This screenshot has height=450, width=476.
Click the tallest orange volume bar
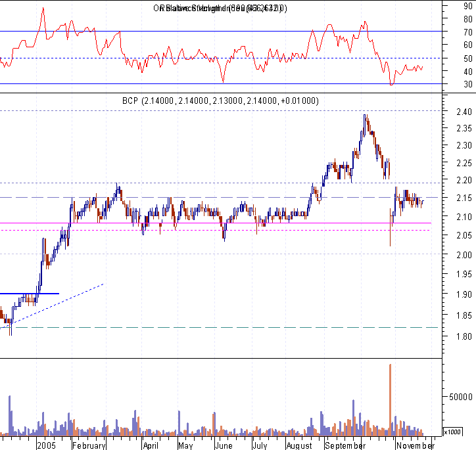tap(390, 399)
